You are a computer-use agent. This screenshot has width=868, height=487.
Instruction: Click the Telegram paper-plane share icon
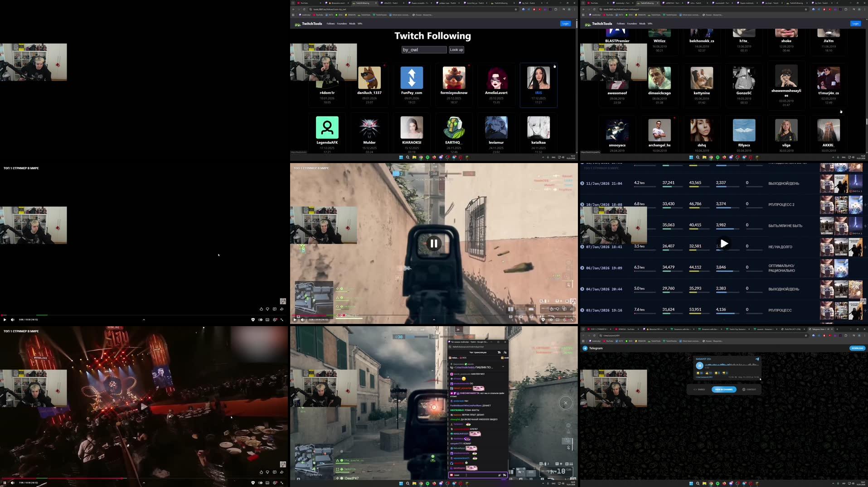(757, 359)
